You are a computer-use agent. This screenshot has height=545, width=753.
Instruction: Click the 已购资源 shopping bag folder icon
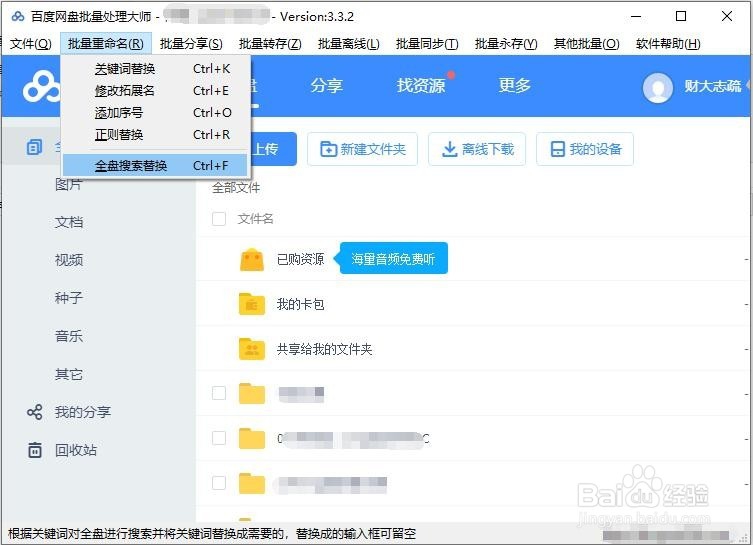point(252,260)
